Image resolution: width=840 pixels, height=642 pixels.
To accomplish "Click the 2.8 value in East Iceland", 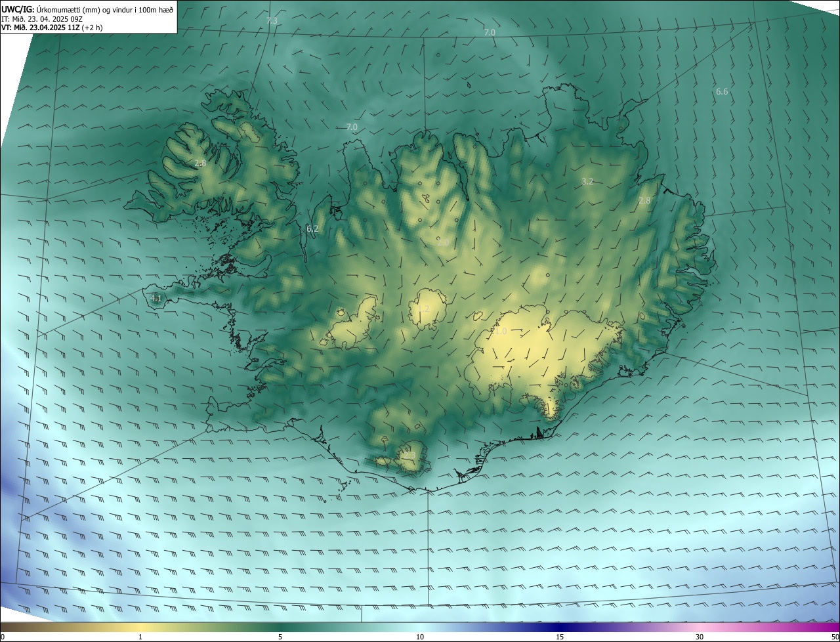I will point(644,201).
